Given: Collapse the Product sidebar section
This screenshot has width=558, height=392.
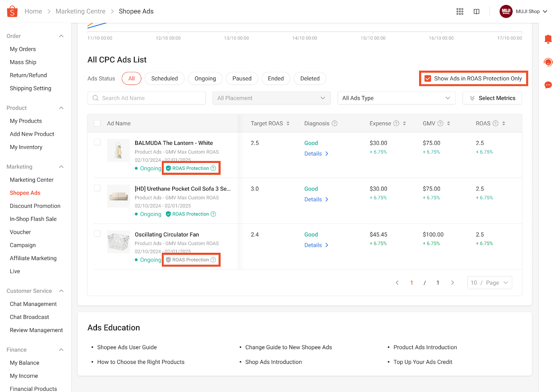Looking at the screenshot, I should click(61, 108).
